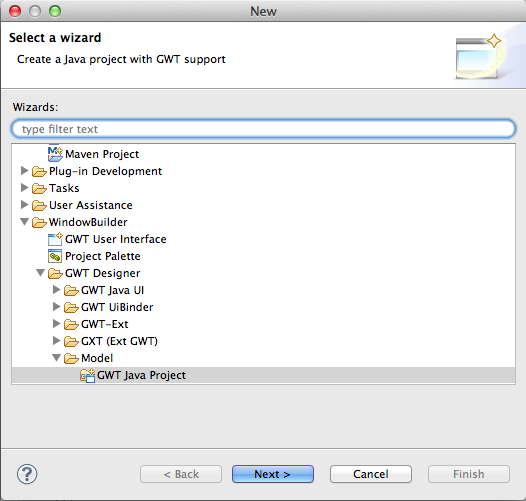Screen dimensions: 526x501
Task: Click the User Assistance folder icon
Action: [x=39, y=205]
